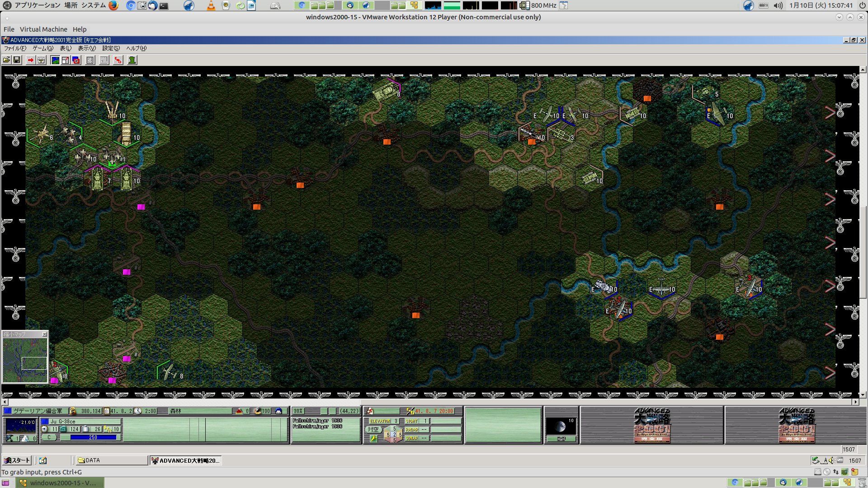Click the right advanced 大戦略 2001 logo panel
This screenshot has height=488, width=868.
point(796,425)
